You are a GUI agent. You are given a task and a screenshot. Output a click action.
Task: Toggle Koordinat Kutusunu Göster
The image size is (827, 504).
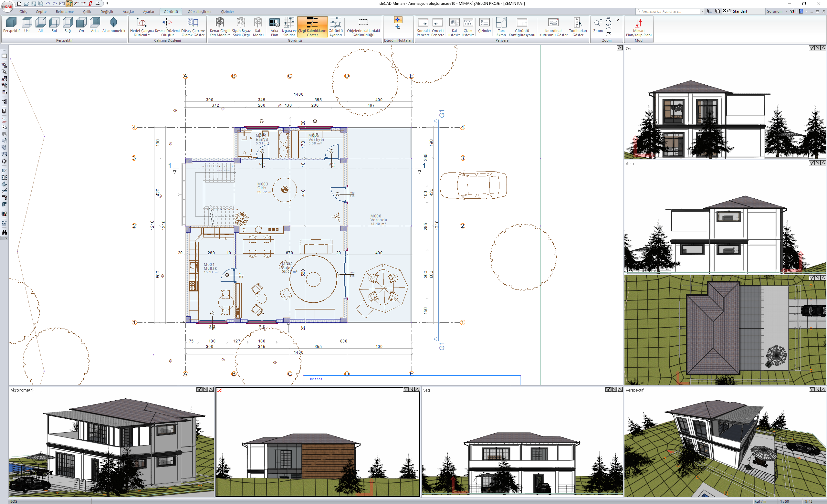[553, 27]
